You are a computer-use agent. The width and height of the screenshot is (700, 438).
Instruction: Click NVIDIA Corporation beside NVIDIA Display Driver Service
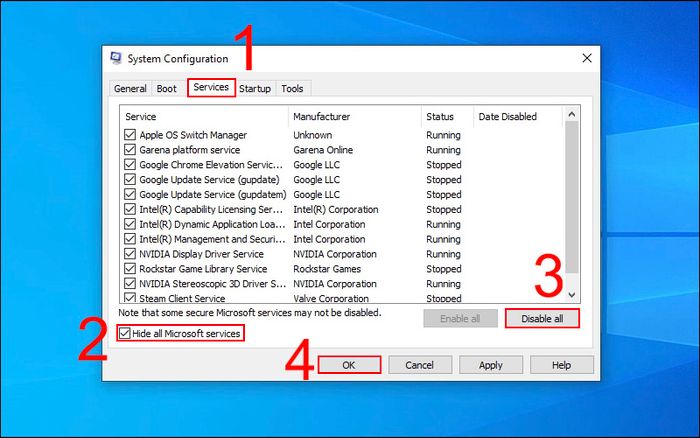pos(335,254)
